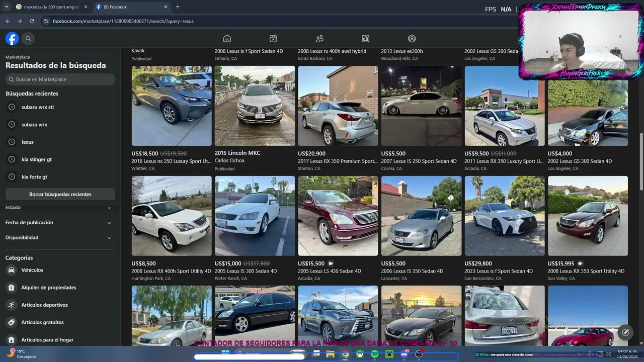The height and width of the screenshot is (362, 644).
Task: Click the clock icon beside subaru wrx sti
Action: 12,107
